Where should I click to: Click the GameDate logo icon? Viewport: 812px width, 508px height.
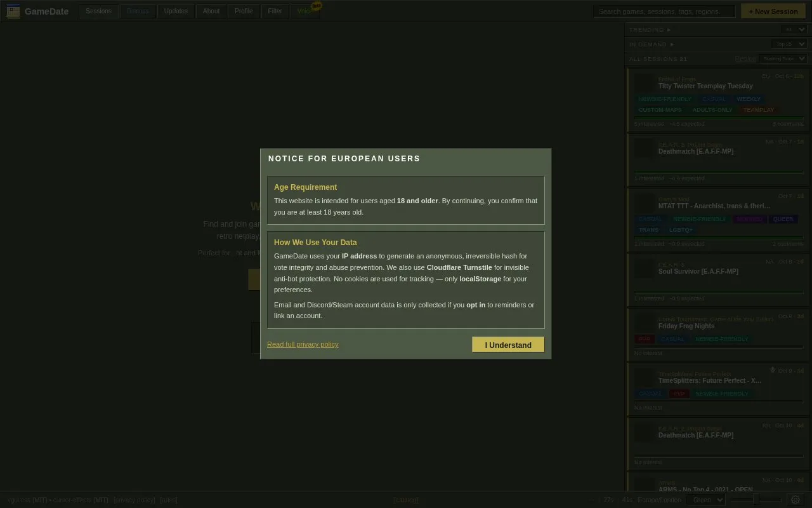pos(13,11)
